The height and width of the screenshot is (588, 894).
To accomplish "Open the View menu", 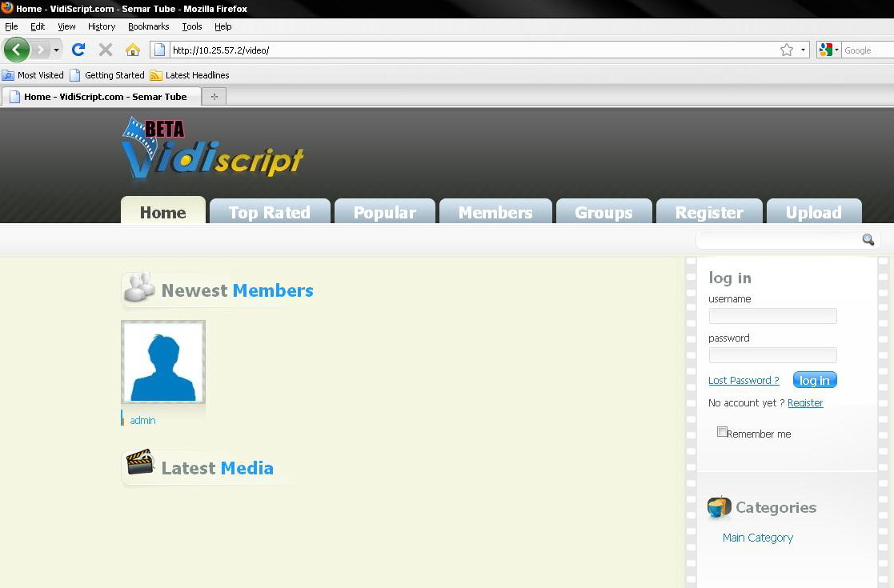I will (66, 26).
